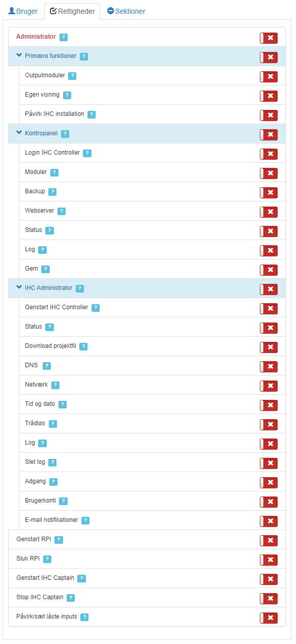Show help for Webserver permission
The width and height of the screenshot is (296, 644).
pyautogui.click(x=62, y=211)
